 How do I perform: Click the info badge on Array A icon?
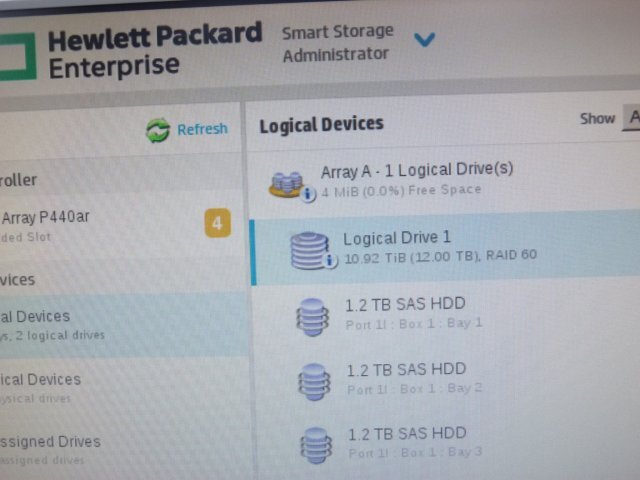coord(309,194)
